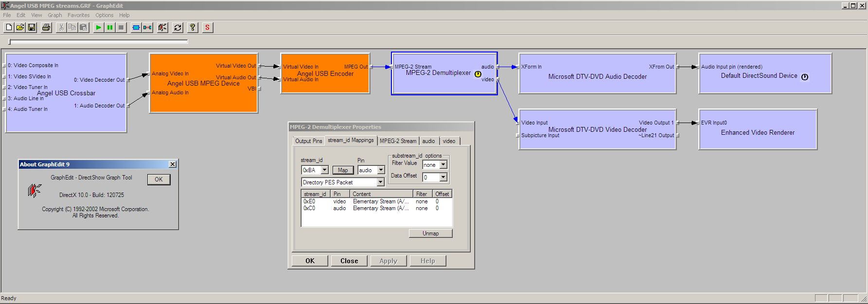Open the View menu
Image resolution: width=868 pixels, height=304 pixels.
(x=36, y=15)
